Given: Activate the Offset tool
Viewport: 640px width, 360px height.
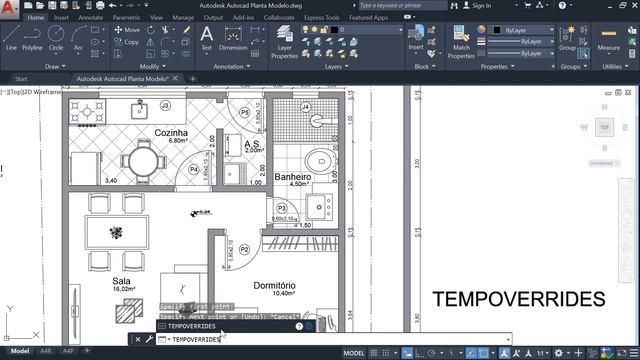Looking at the screenshot, I should tap(186, 53).
